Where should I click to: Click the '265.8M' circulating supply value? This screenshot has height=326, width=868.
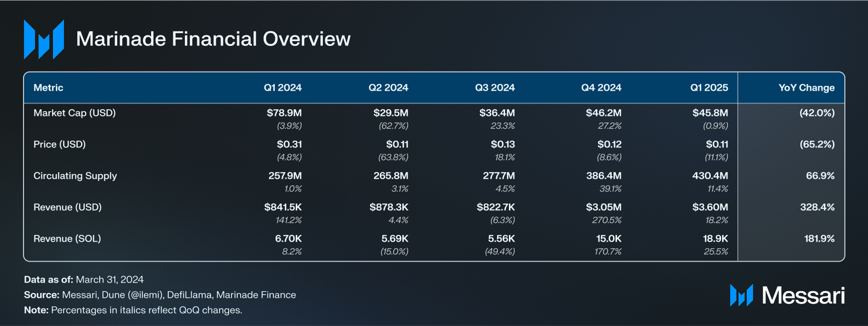(x=391, y=176)
